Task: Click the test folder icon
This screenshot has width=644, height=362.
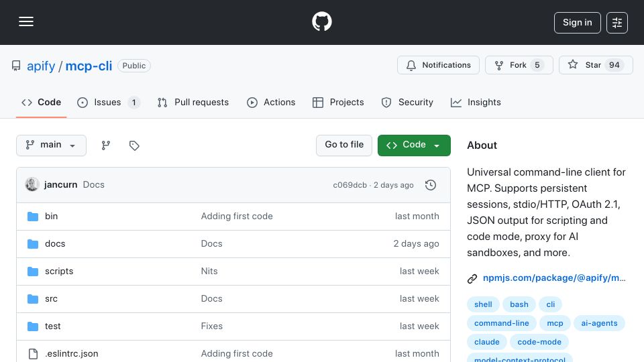Action: [x=33, y=326]
